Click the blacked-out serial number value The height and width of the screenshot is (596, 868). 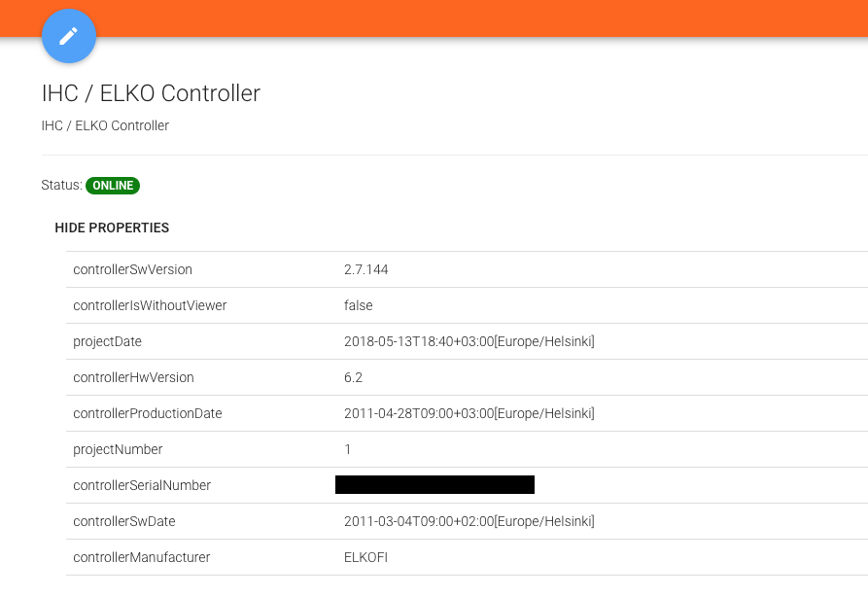(x=434, y=485)
